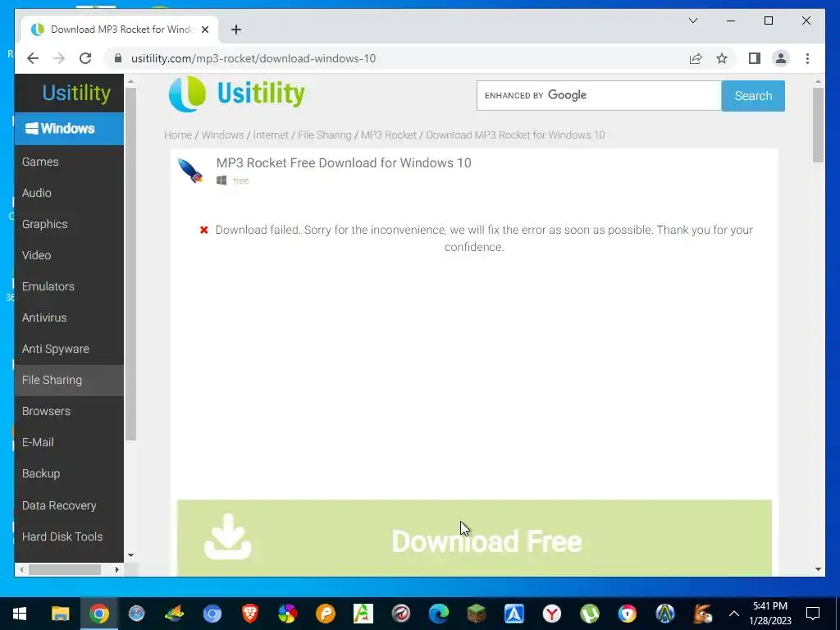
Task: Open the Browsers category
Action: click(x=69, y=411)
